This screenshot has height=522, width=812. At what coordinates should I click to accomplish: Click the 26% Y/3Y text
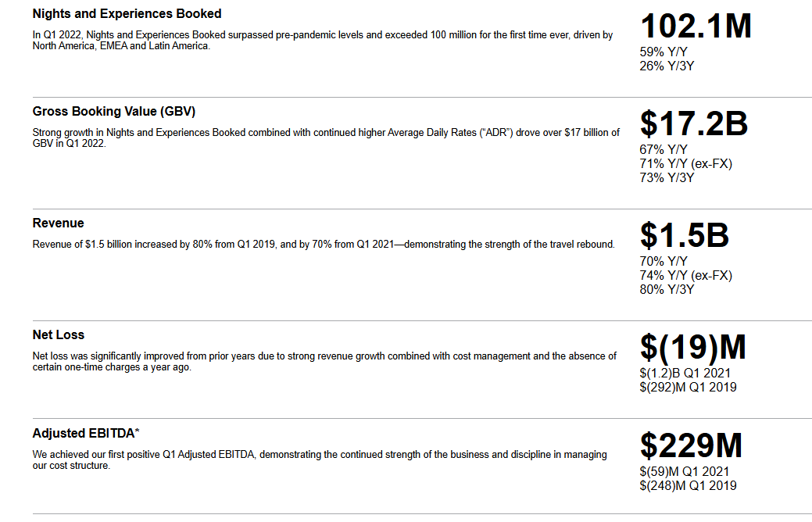[667, 66]
